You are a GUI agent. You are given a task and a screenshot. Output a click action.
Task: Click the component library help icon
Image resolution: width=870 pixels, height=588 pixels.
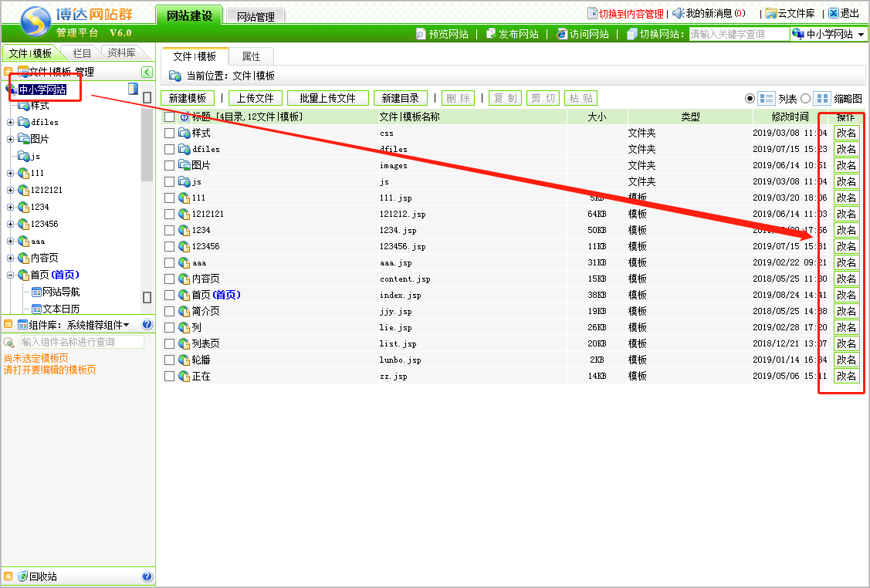tap(147, 325)
